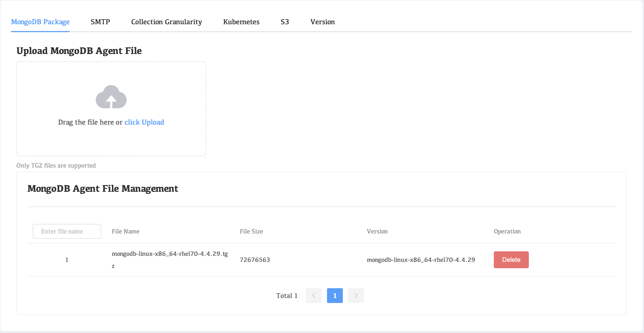Click the click Upload link
This screenshot has height=333, width=644.
click(x=144, y=122)
